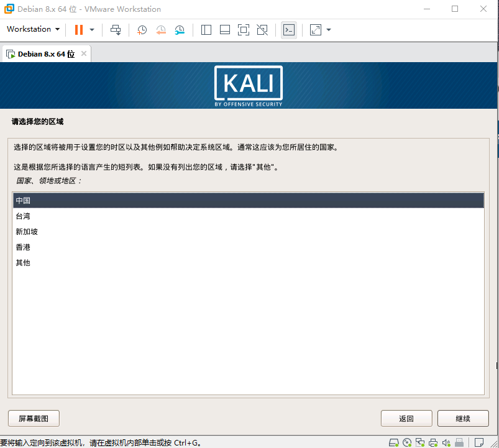Click network adapter status icon
The height and width of the screenshot is (448, 499).
[x=420, y=442]
